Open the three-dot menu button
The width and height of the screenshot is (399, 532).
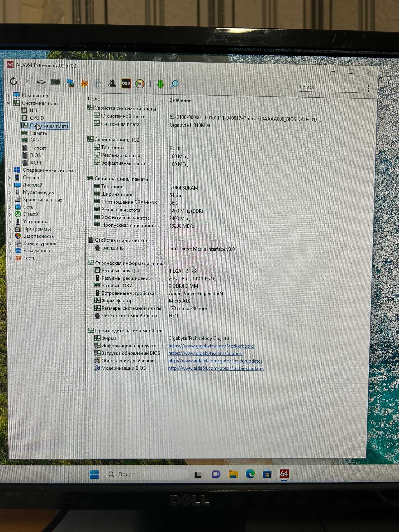click(368, 89)
